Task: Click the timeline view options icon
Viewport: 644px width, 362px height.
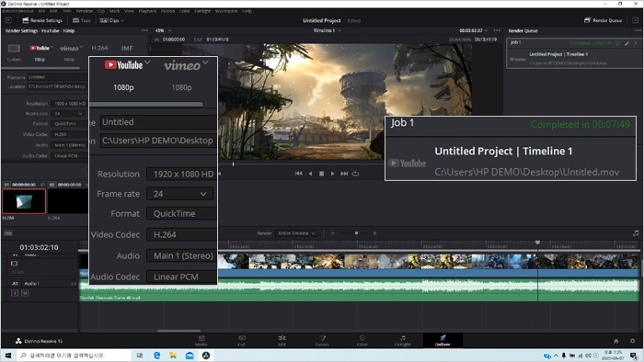Action: 8,232
